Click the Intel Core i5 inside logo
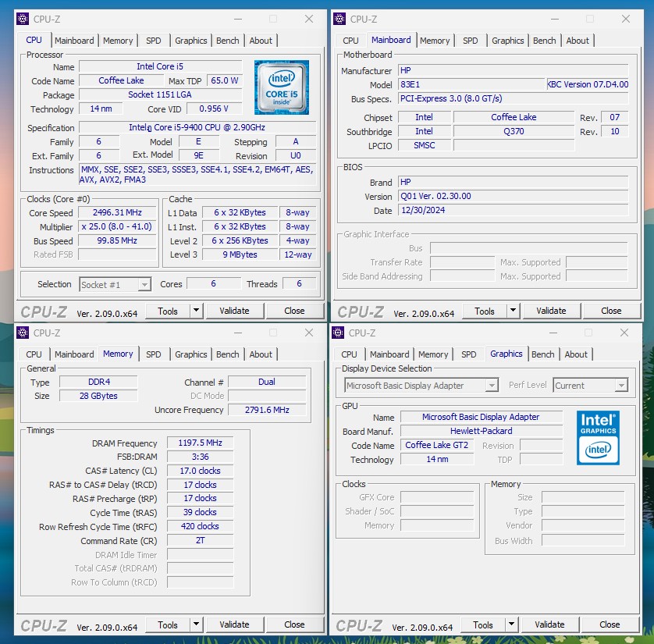Image resolution: width=654 pixels, height=644 pixels. tap(282, 87)
